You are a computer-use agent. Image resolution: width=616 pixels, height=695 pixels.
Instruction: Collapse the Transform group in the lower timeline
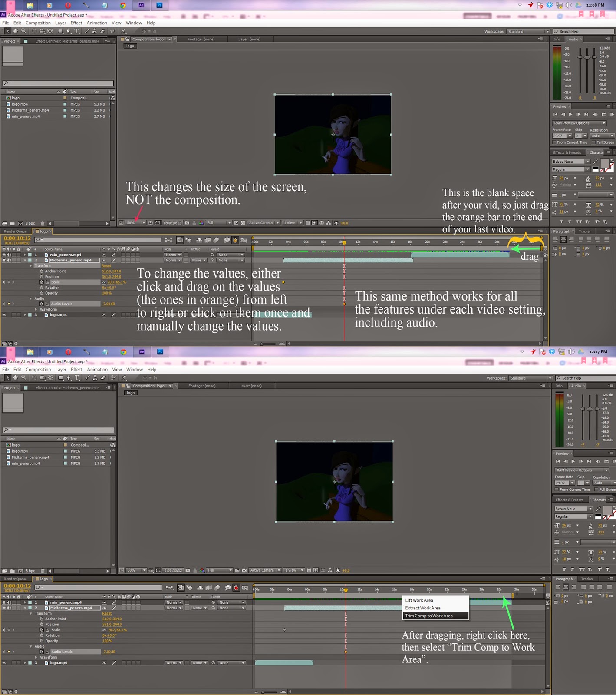31,613
